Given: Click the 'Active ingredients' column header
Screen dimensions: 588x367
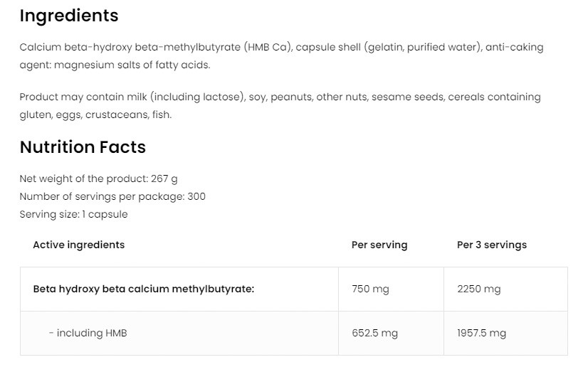Looking at the screenshot, I should (x=78, y=245).
